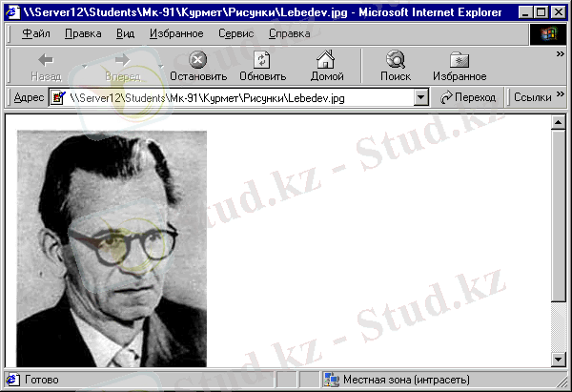Refresh the page using Обновить
Viewport: 572px width, 392px height.
click(263, 67)
